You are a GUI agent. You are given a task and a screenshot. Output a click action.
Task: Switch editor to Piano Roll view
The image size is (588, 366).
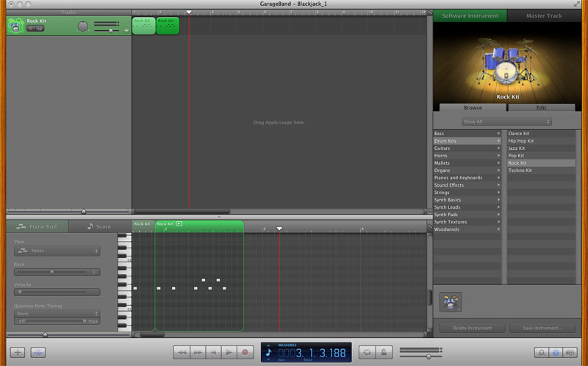37,226
